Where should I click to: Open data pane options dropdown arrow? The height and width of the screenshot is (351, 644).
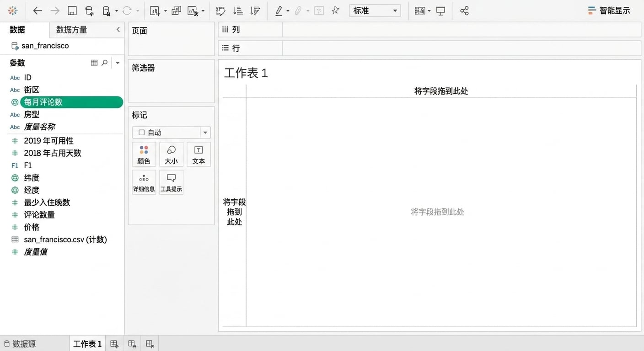point(118,63)
